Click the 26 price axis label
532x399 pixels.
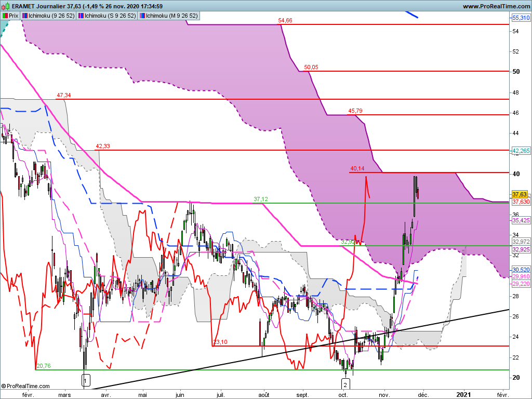(x=516, y=316)
